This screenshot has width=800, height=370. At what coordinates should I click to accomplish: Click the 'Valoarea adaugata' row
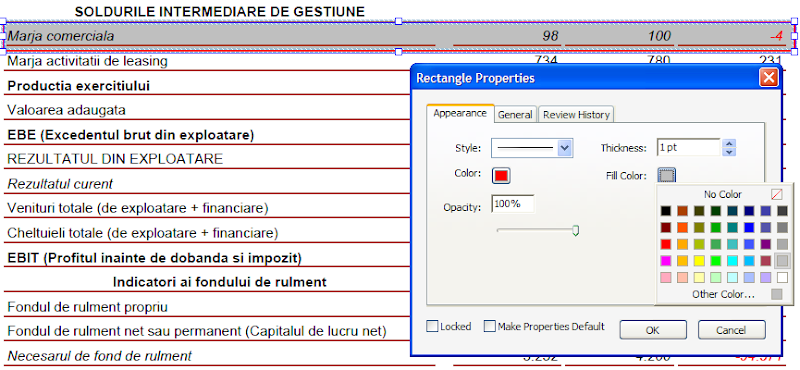(x=66, y=110)
